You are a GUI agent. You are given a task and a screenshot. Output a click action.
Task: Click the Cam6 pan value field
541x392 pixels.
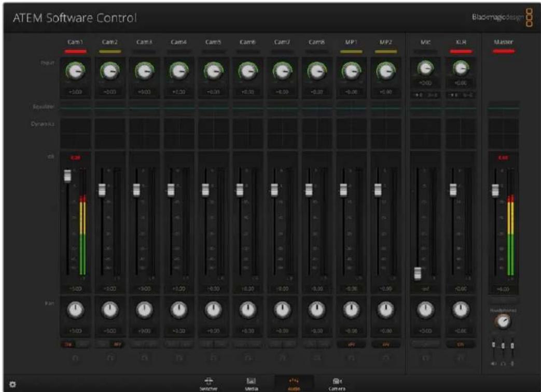(x=248, y=331)
